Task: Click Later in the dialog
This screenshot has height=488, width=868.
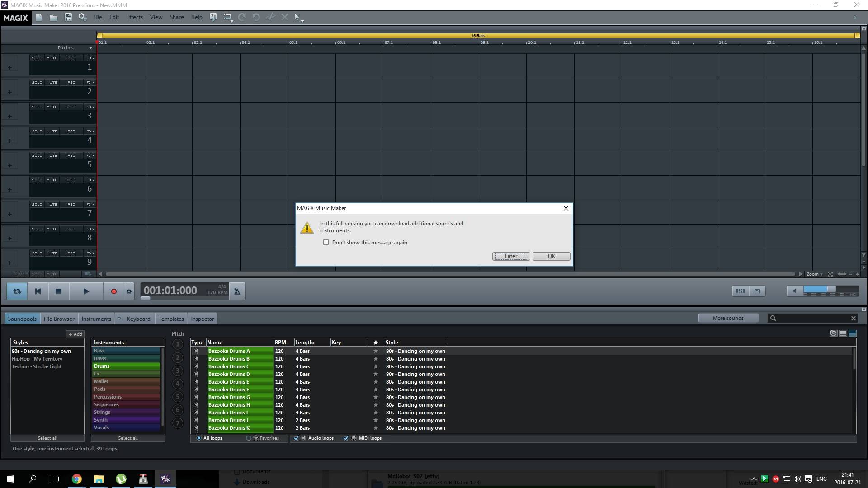Action: [511, 256]
